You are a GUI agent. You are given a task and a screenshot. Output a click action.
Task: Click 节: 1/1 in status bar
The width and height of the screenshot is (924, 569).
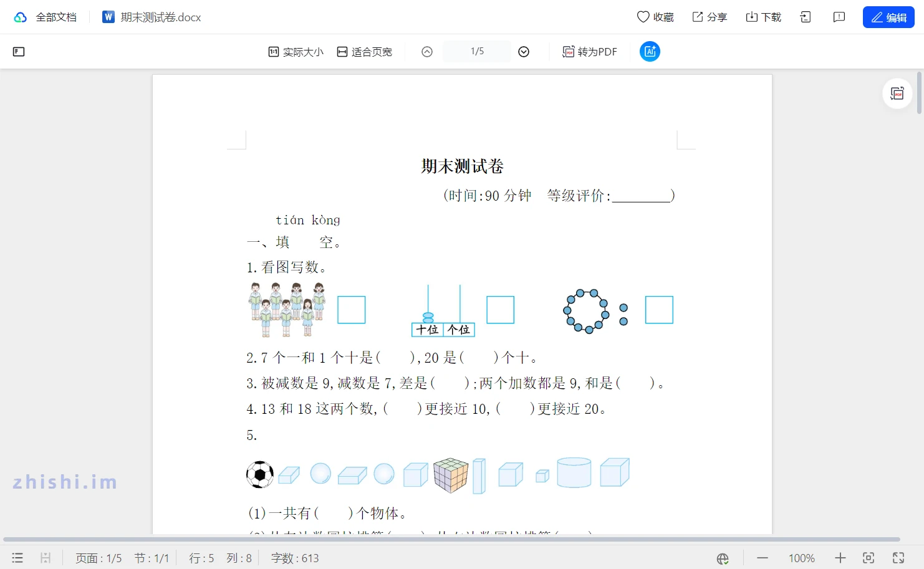152,558
